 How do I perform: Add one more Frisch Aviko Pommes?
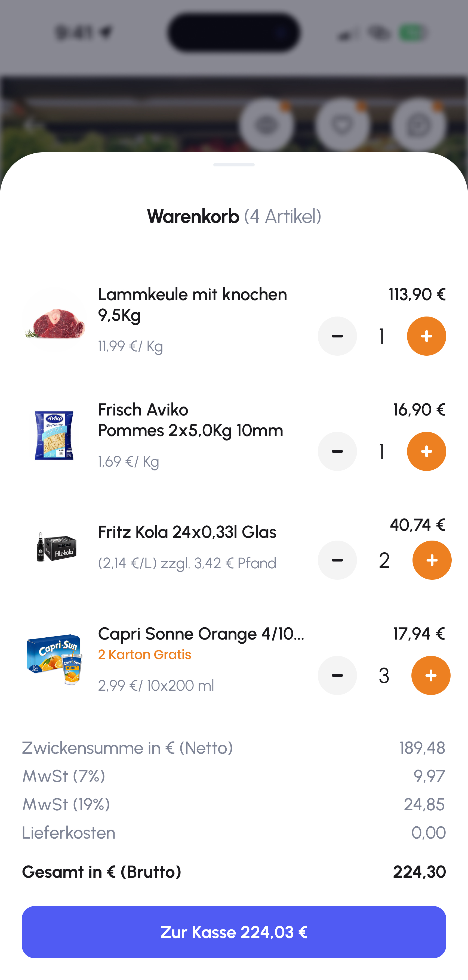426,451
